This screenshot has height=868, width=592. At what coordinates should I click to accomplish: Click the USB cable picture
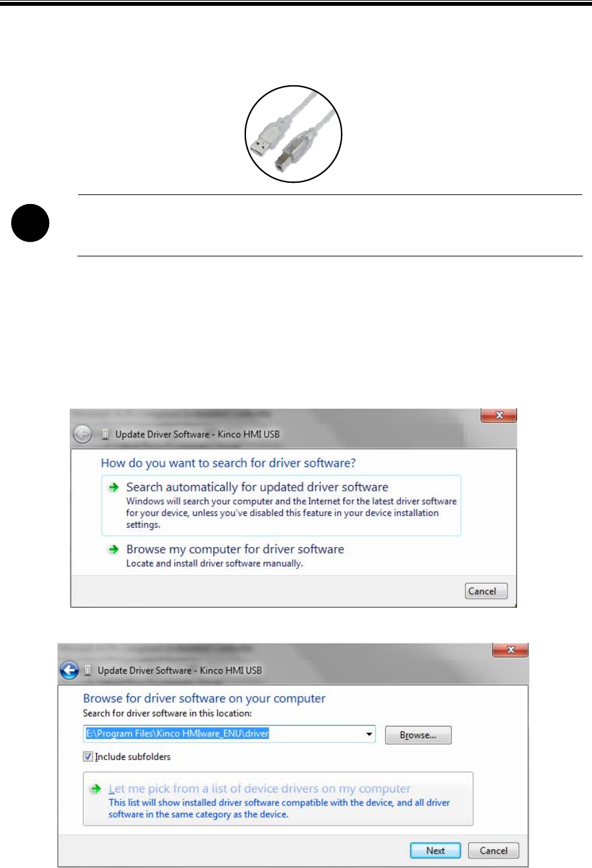(x=293, y=134)
